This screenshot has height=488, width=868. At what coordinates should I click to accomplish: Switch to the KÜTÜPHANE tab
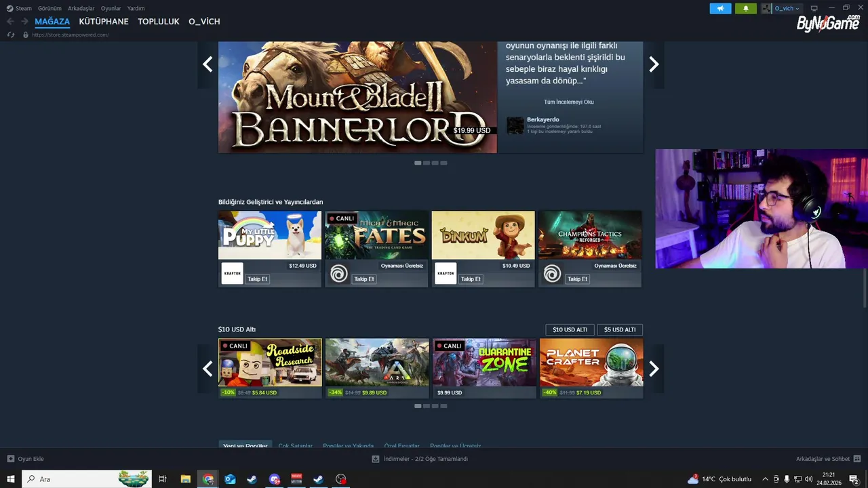104,22
